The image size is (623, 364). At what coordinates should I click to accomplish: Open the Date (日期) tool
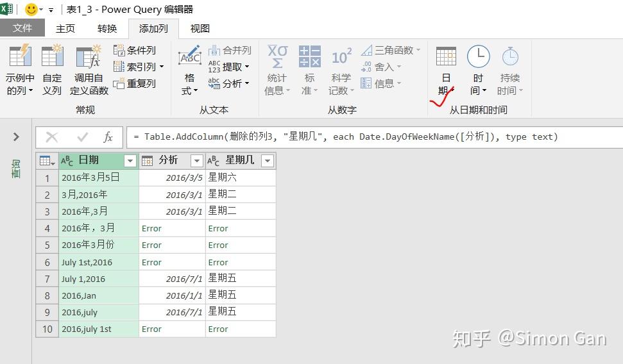(x=446, y=69)
